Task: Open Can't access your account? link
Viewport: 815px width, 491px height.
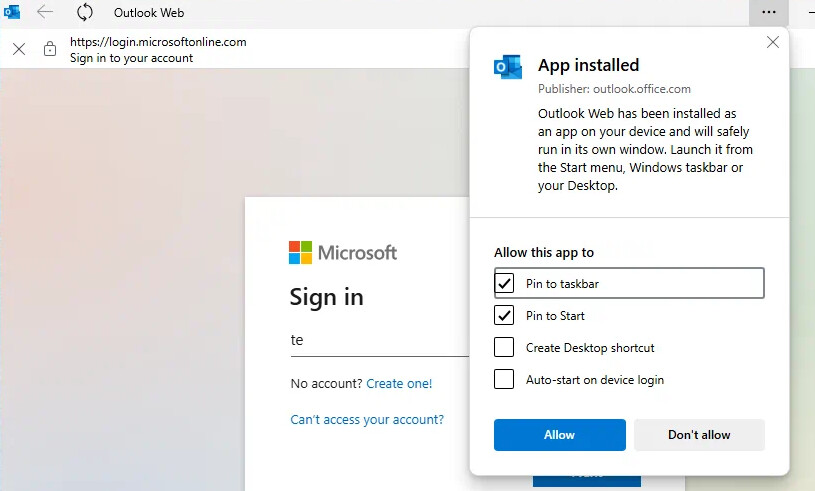Action: click(x=367, y=419)
